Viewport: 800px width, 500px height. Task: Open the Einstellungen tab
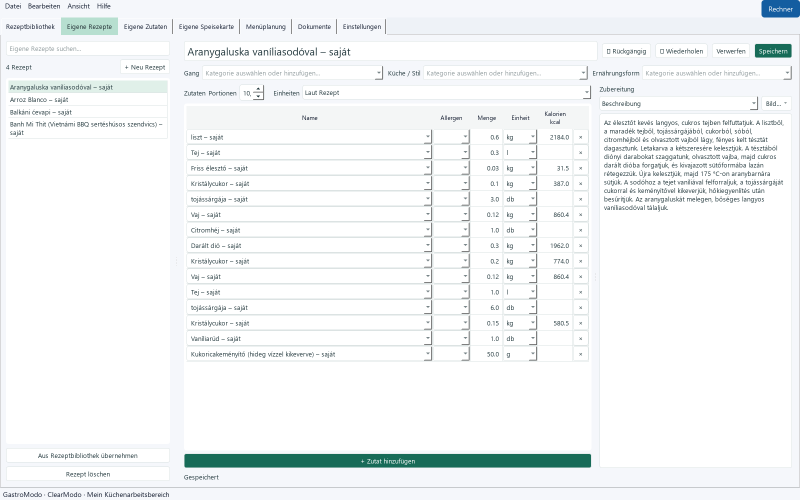[x=362, y=27]
